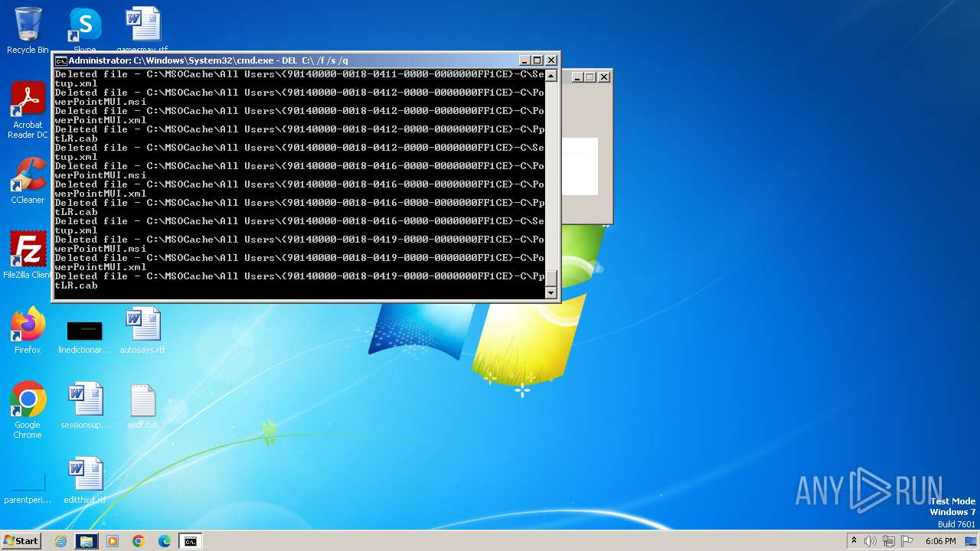Launch Microsoft Edge from taskbar
980x551 pixels.
point(165,541)
